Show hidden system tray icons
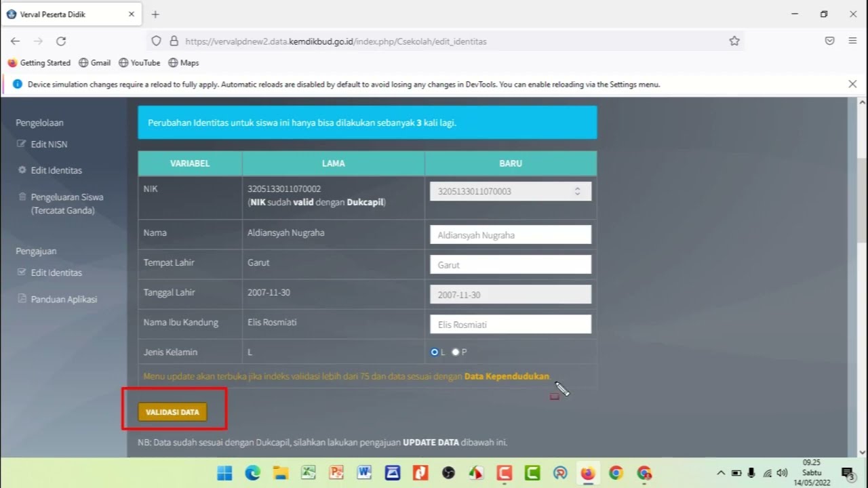Viewport: 868px width, 488px height. coord(721,472)
